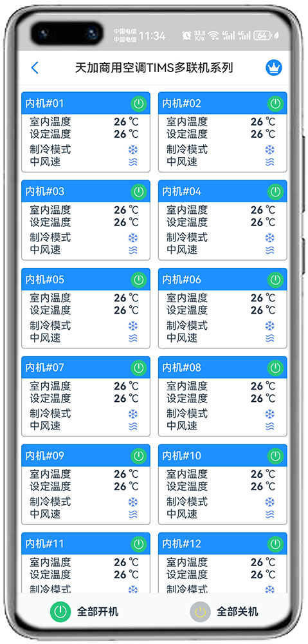Select 室内温度 value in unit #04

[263, 210]
